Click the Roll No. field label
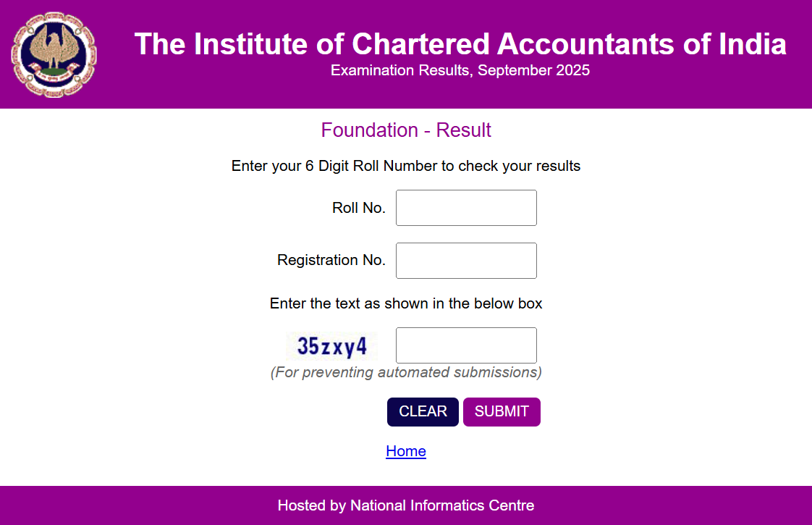The width and height of the screenshot is (812, 525). coord(359,208)
